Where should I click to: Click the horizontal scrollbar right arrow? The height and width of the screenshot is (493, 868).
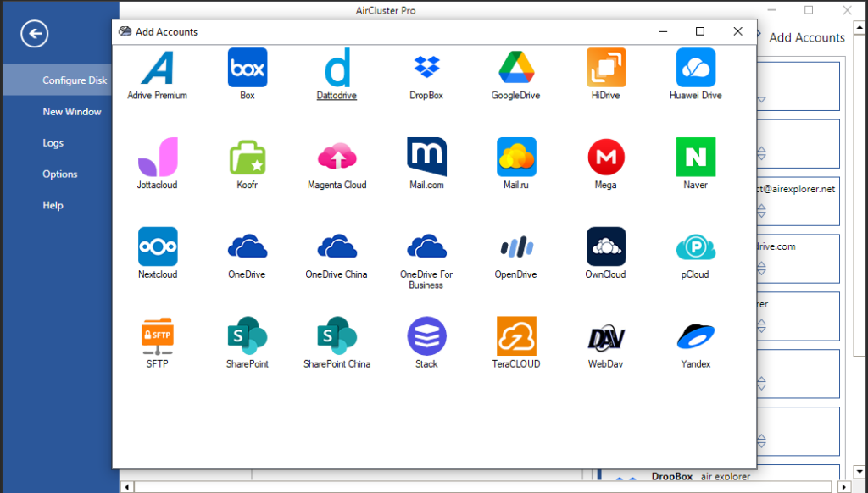[844, 487]
